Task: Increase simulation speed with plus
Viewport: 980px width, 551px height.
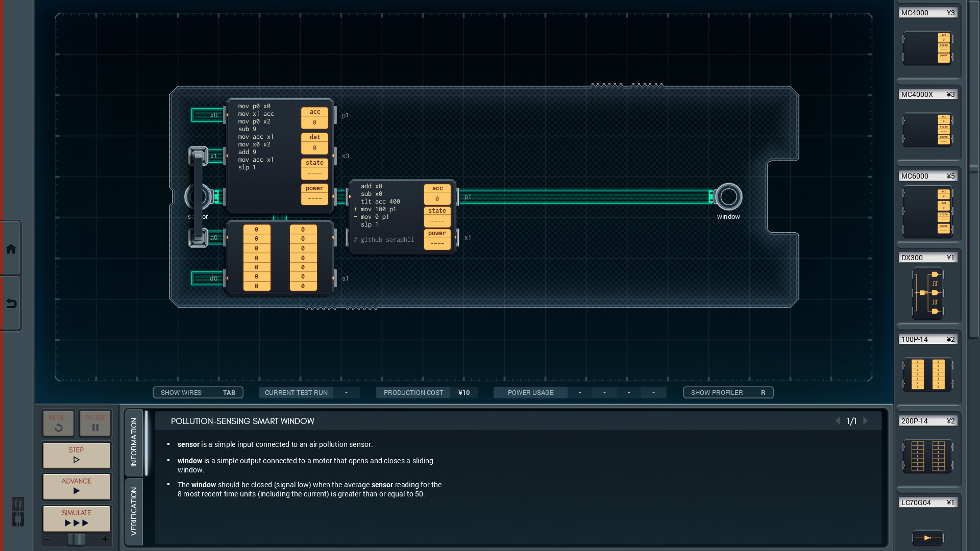Action: 105,539
